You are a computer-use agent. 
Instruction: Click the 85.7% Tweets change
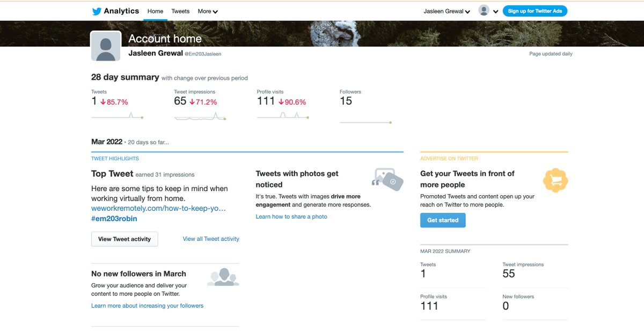coord(114,102)
